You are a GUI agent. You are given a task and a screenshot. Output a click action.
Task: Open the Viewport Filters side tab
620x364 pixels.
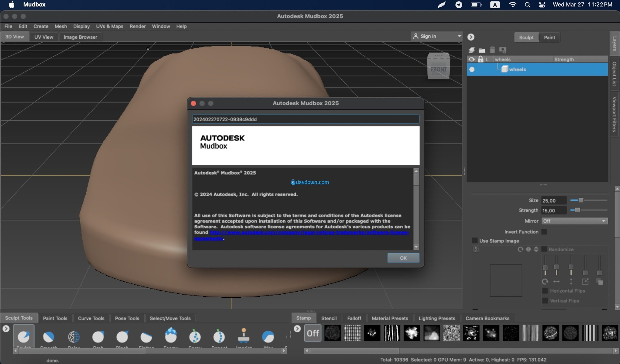(x=614, y=114)
